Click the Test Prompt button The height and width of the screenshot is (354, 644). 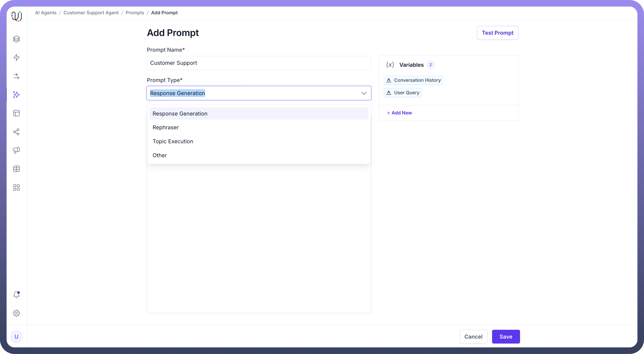497,33
